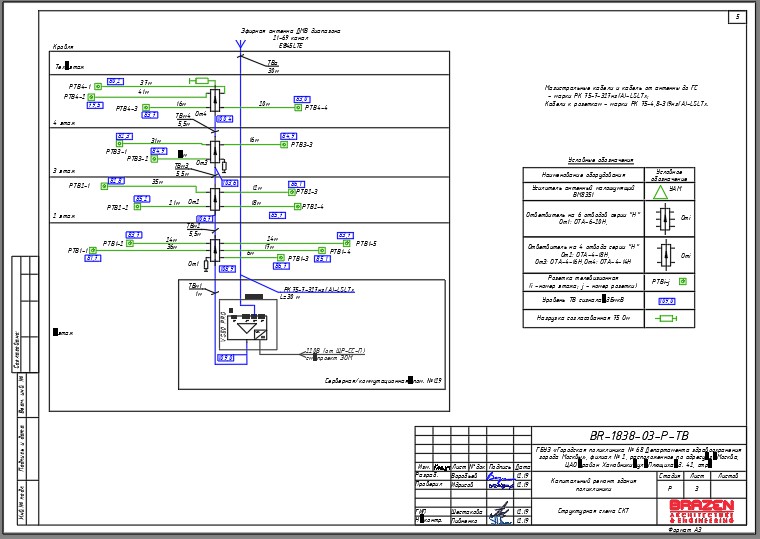Click the PTB1-5 socket symbol
This screenshot has height=539, width=760.
(x=347, y=243)
